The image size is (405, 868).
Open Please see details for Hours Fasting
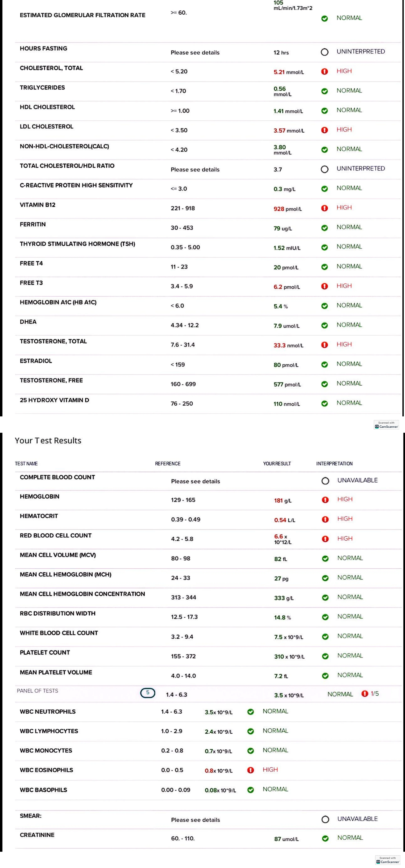(195, 53)
